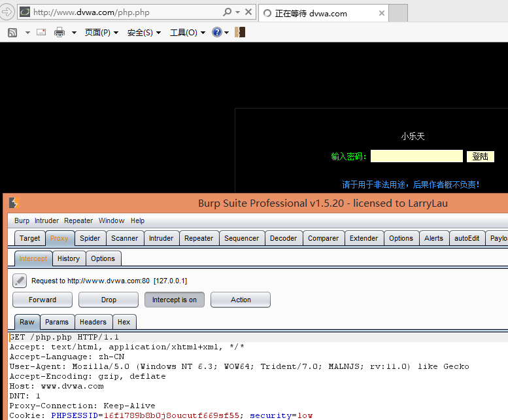
Task: Click the RSS feeds icon in browser toolbar
Action: tap(12, 32)
